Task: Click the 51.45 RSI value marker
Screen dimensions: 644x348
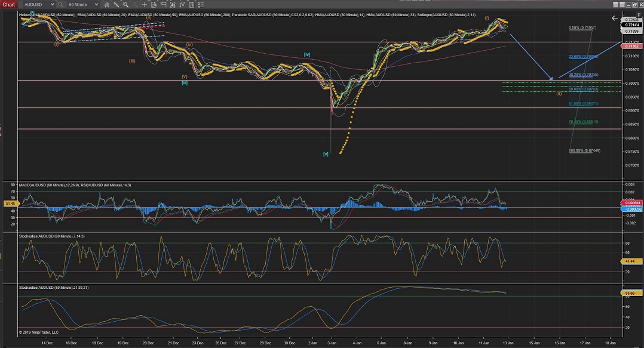Action: coord(10,204)
